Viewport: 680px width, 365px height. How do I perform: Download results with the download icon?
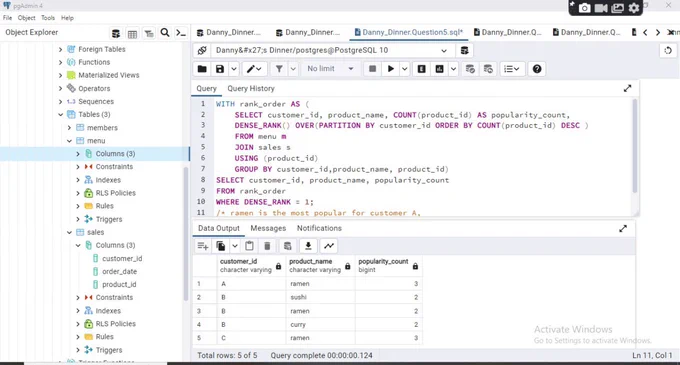(308, 246)
